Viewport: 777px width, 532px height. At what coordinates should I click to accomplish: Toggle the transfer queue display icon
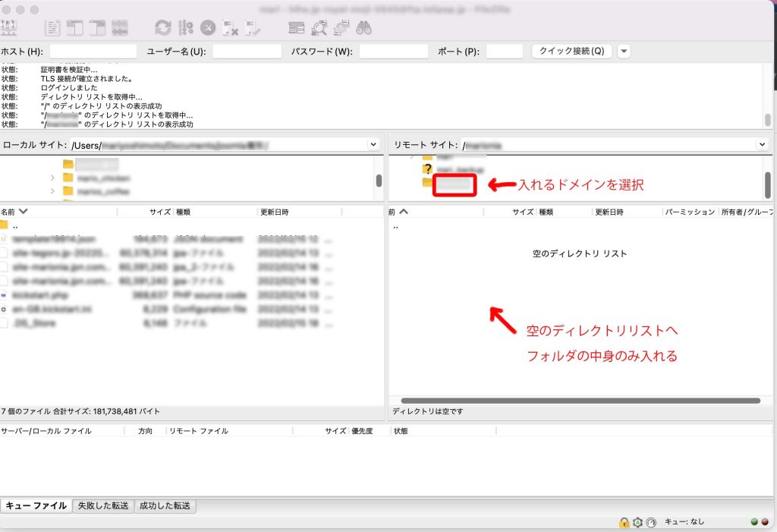click(x=119, y=28)
